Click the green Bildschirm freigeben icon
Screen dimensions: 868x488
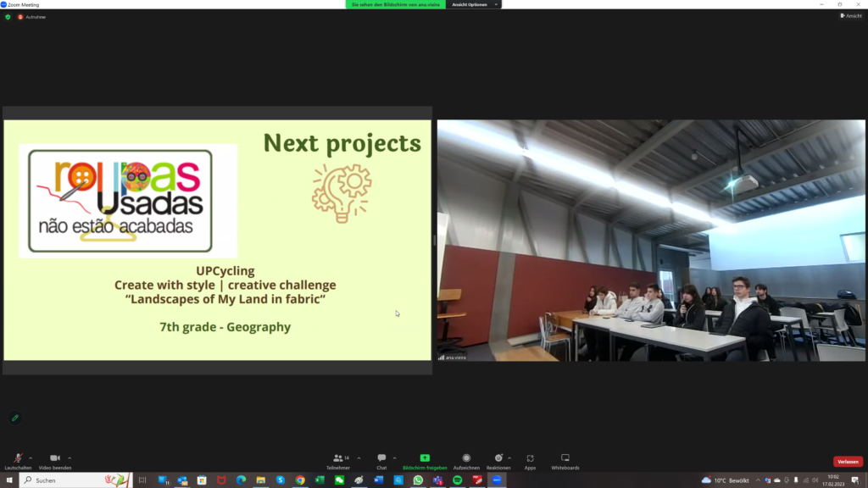425,458
